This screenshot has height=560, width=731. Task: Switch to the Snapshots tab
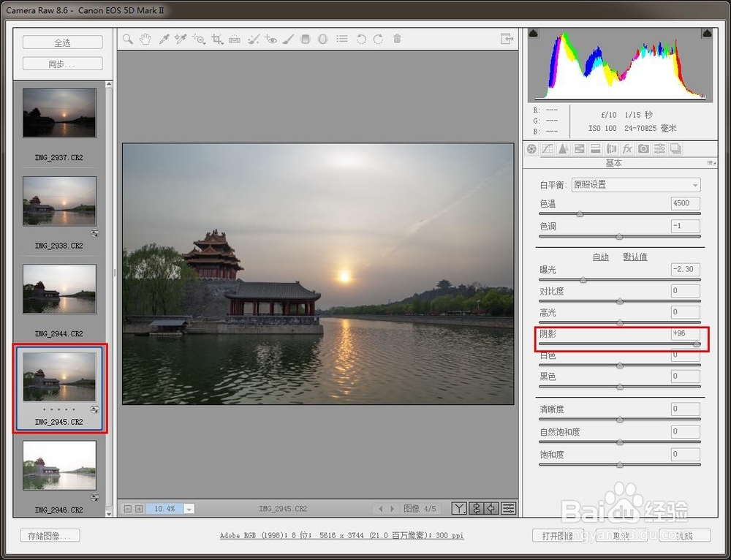click(x=675, y=148)
